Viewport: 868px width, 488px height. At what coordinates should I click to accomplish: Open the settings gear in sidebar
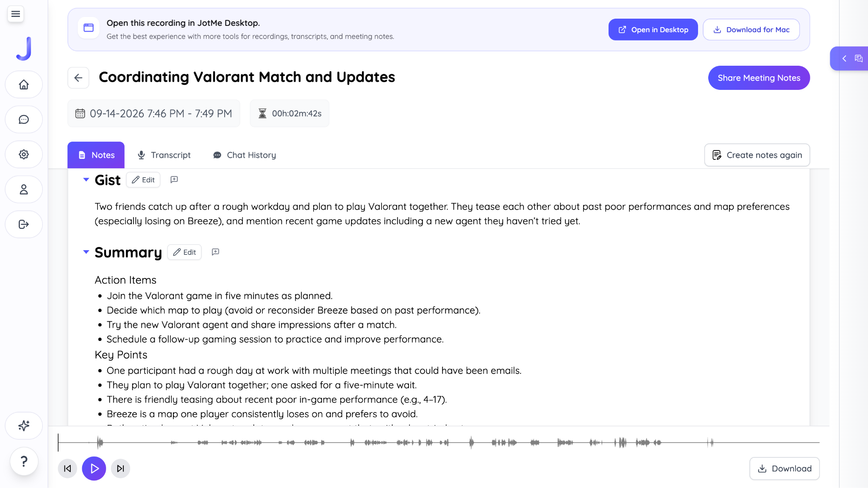click(x=24, y=154)
